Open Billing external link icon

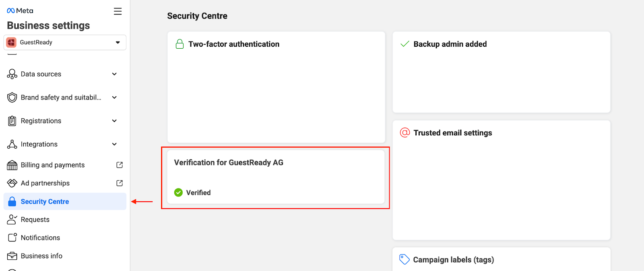(120, 165)
